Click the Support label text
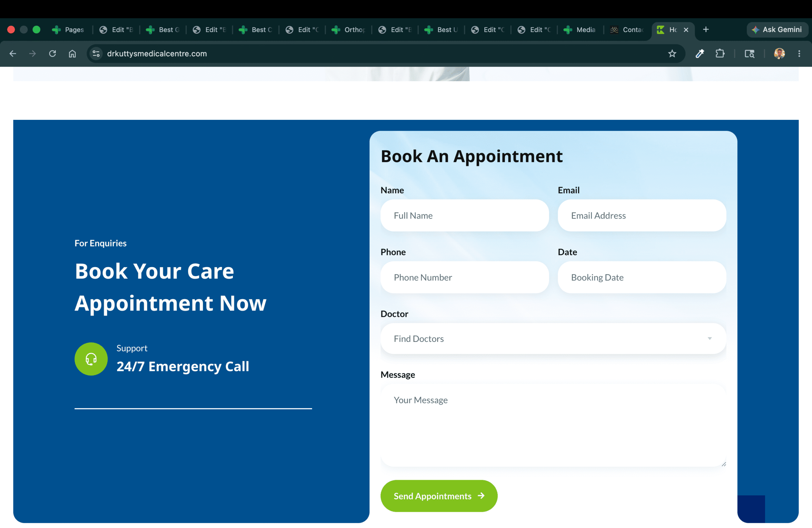The image size is (812, 528). pyautogui.click(x=132, y=348)
